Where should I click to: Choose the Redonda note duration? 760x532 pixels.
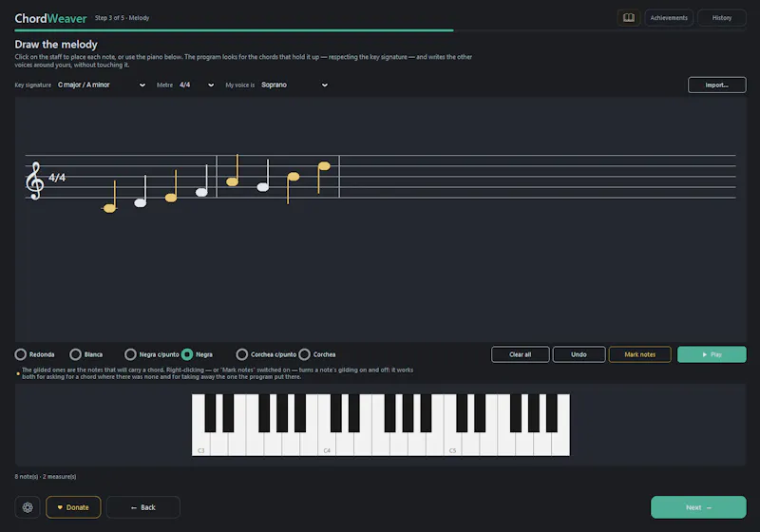[x=34, y=354]
